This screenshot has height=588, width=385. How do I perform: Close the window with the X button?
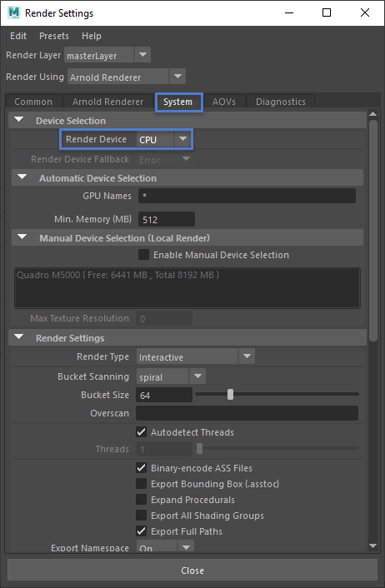coord(365,12)
